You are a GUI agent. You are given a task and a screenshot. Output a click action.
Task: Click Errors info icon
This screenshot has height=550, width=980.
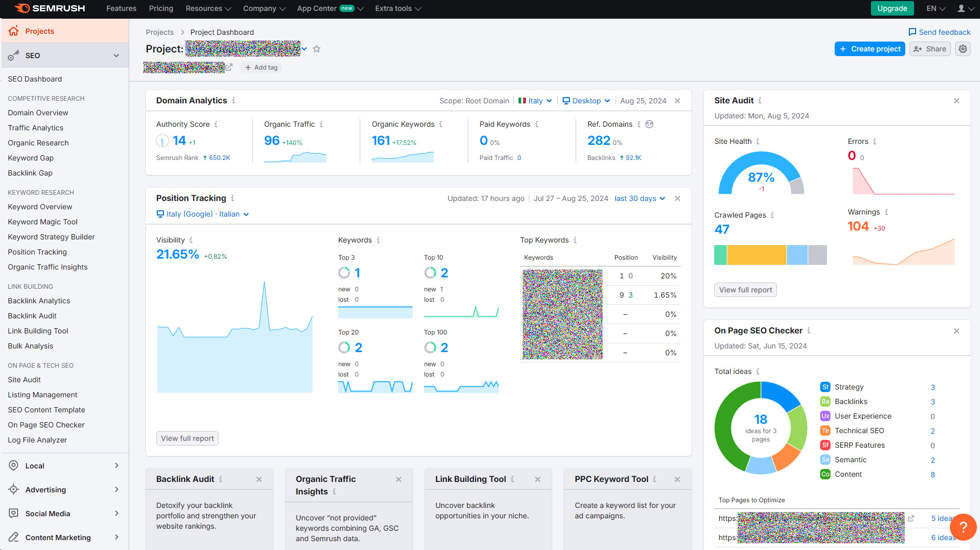[875, 141]
